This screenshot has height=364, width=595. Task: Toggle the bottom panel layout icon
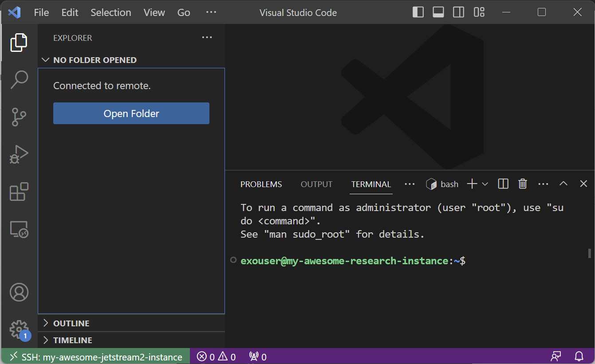pyautogui.click(x=438, y=12)
